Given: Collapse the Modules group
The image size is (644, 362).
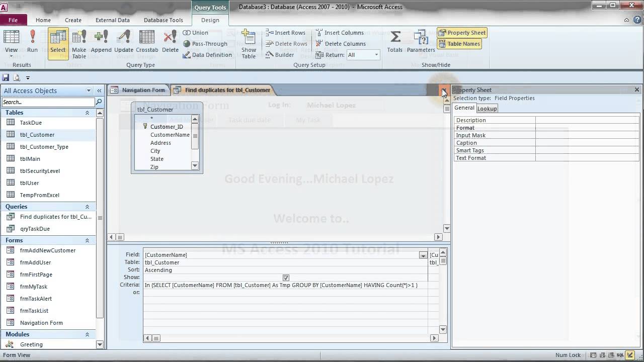Looking at the screenshot, I should click(x=87, y=334).
